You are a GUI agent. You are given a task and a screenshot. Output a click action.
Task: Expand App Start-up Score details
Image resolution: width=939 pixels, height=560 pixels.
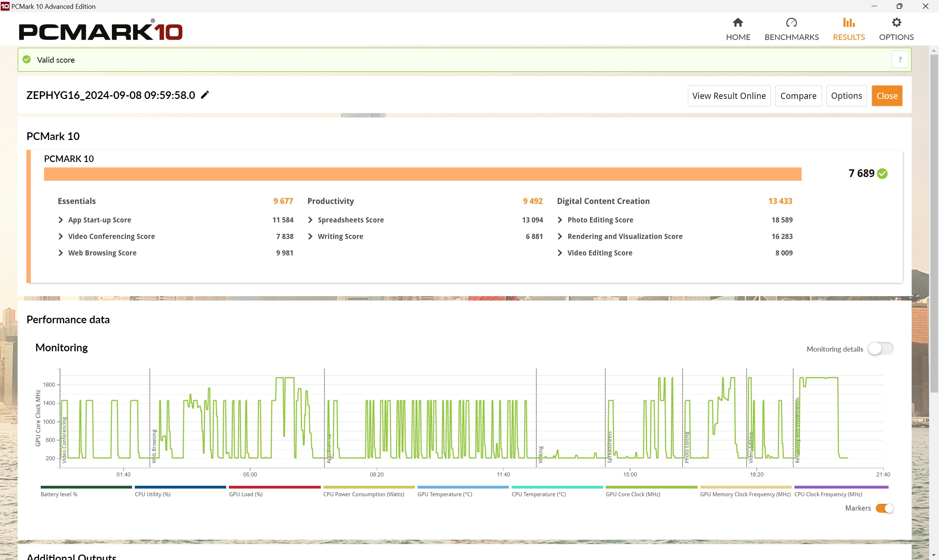61,220
